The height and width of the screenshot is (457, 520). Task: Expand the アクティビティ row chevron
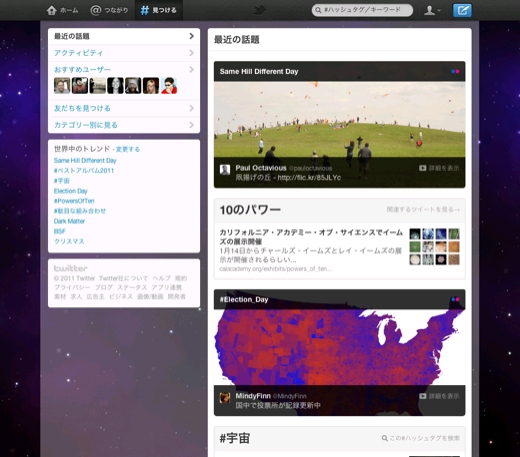pos(191,53)
